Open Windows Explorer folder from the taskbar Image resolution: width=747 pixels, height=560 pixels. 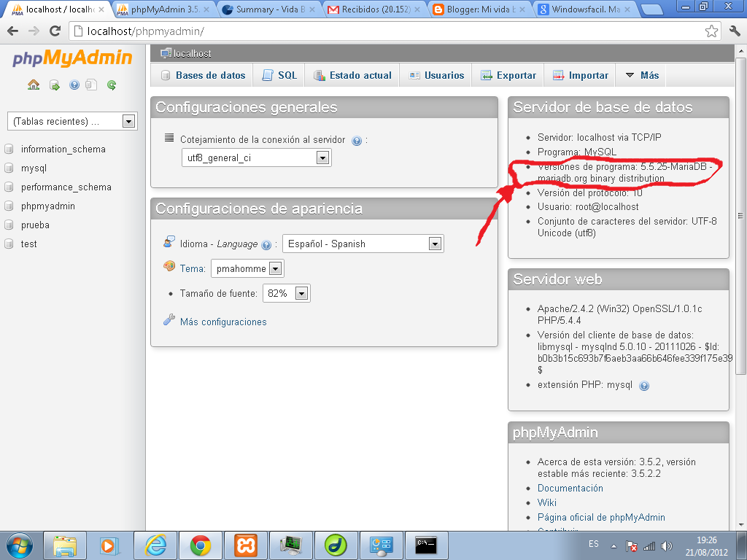pyautogui.click(x=65, y=545)
